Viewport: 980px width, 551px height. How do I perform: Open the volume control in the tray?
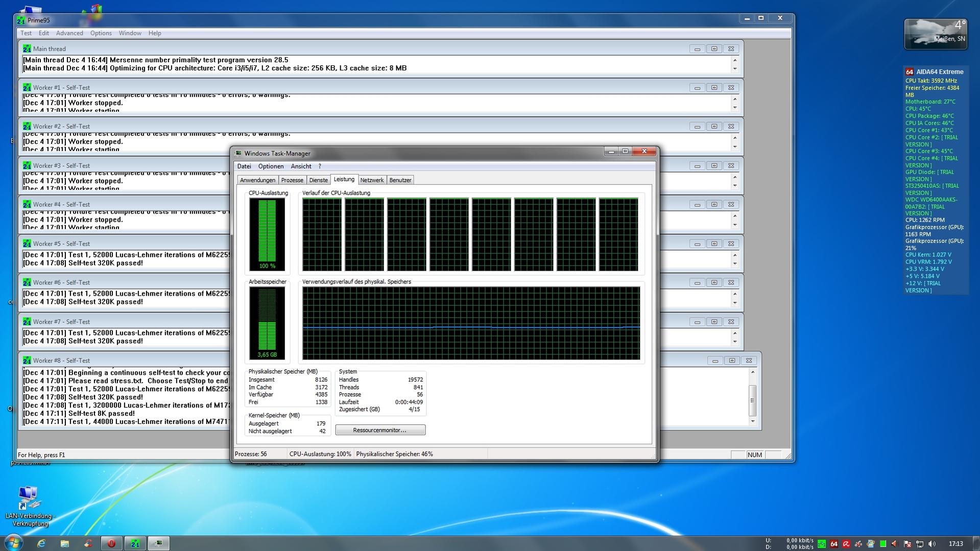(932, 544)
